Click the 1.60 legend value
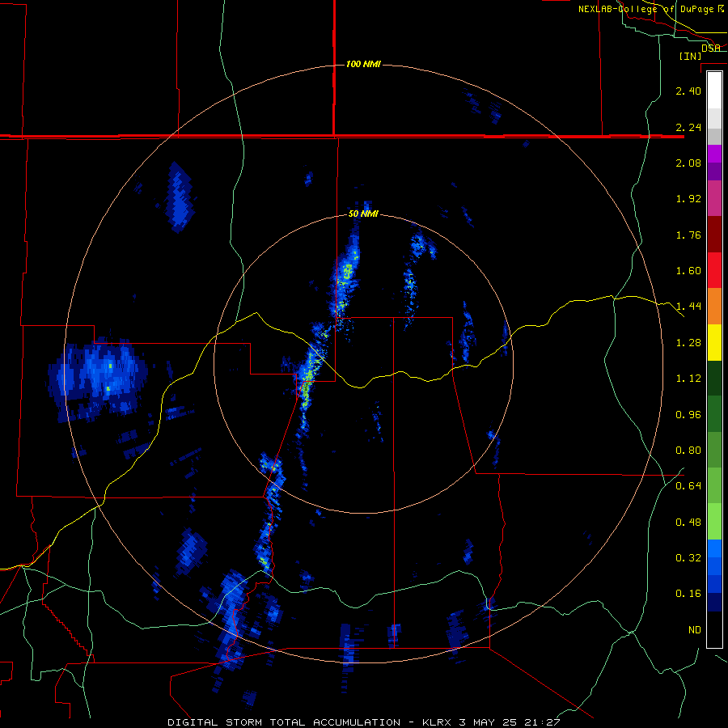Viewport: 728px width, 728px height. click(688, 271)
